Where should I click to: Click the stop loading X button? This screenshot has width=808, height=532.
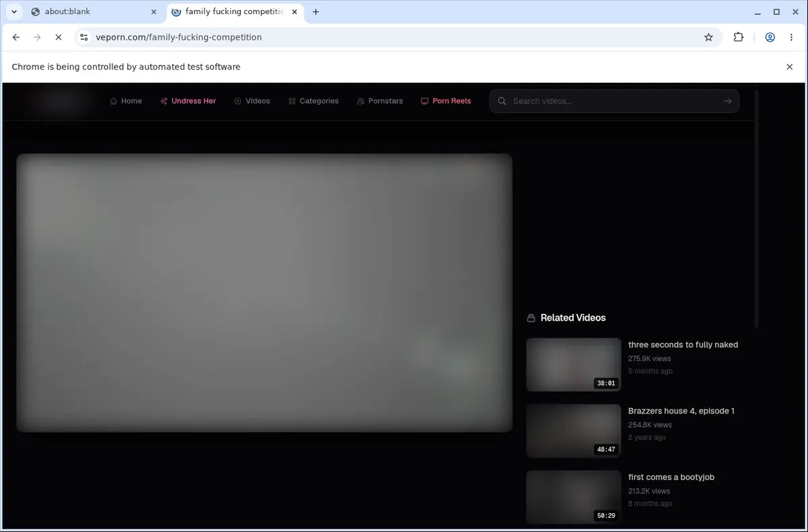(x=58, y=38)
